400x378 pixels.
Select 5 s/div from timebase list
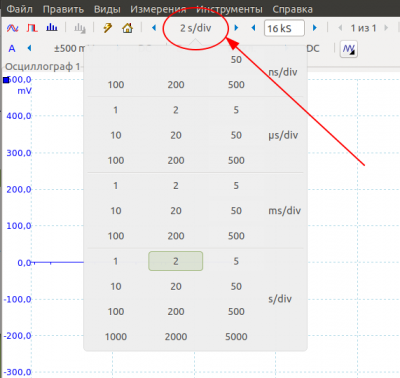click(236, 261)
